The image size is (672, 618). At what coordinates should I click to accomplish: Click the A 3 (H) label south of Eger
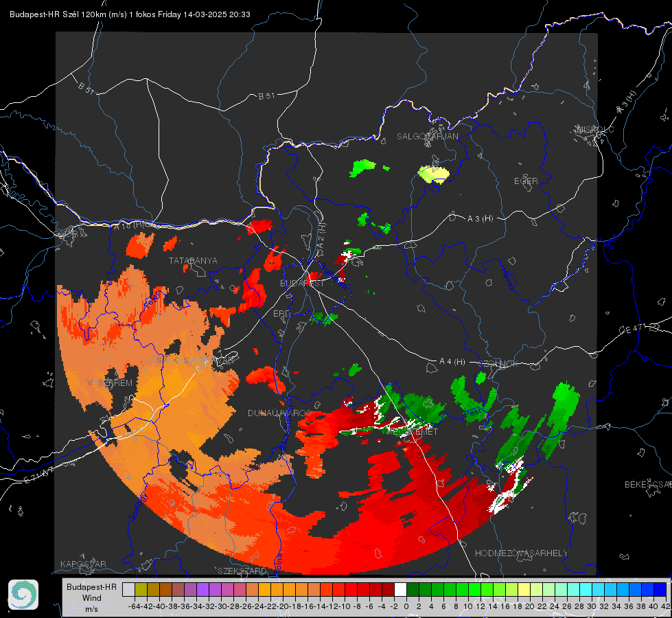tap(480, 219)
